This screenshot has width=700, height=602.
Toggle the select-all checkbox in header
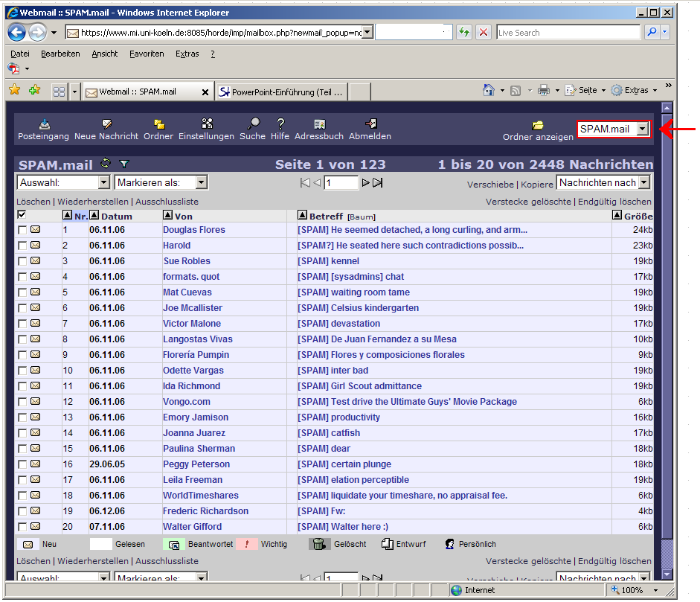coord(22,215)
